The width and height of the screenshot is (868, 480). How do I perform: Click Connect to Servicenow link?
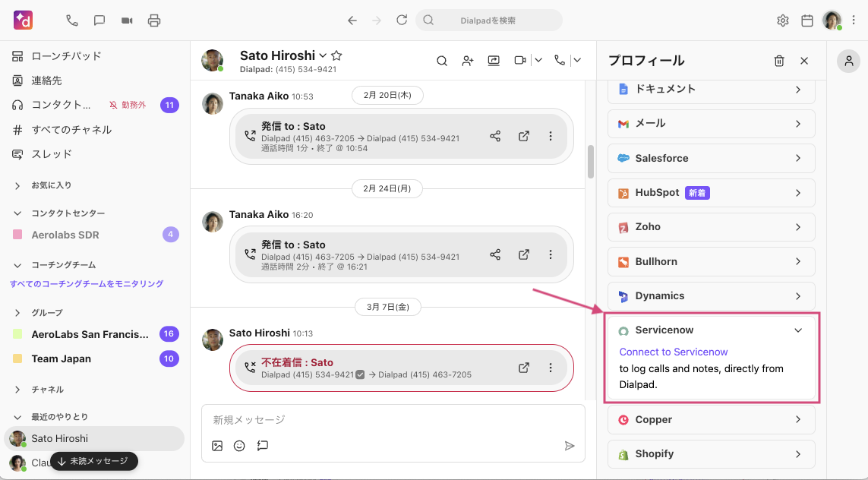(x=673, y=352)
